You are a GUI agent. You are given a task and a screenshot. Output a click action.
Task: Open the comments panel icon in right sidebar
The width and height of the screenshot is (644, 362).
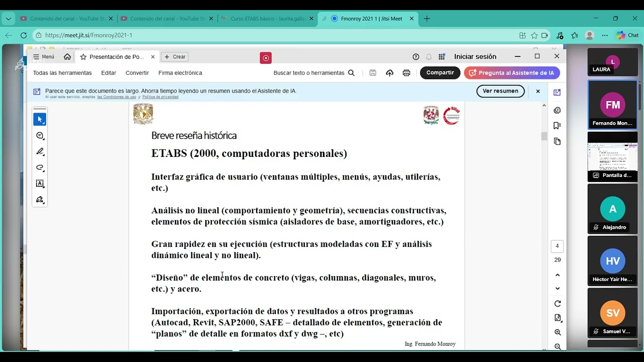pos(557,110)
